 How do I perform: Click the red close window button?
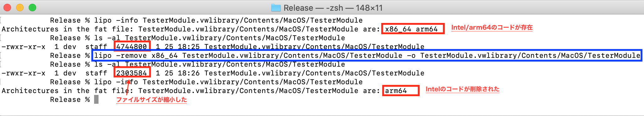7,8
